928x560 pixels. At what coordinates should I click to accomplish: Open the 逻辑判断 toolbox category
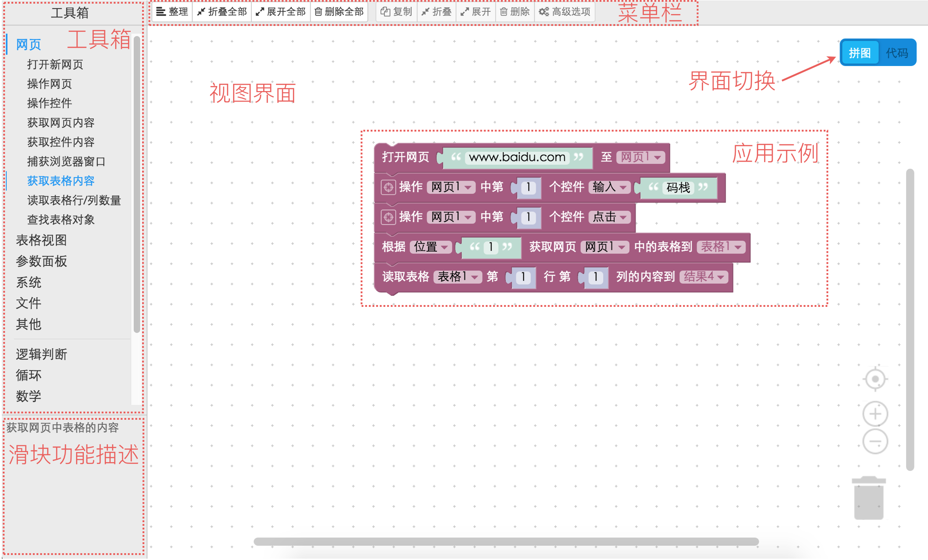pos(41,354)
